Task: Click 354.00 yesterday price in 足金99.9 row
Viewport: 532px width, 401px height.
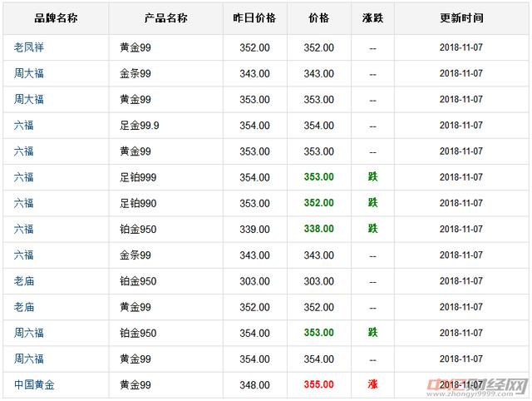Action: coord(255,126)
